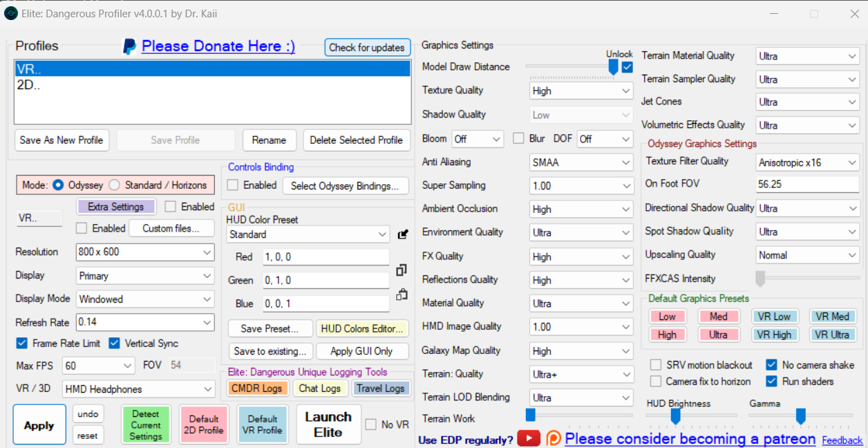Image resolution: width=868 pixels, height=448 pixels.
Task: Click the Apply button
Action: click(x=39, y=425)
